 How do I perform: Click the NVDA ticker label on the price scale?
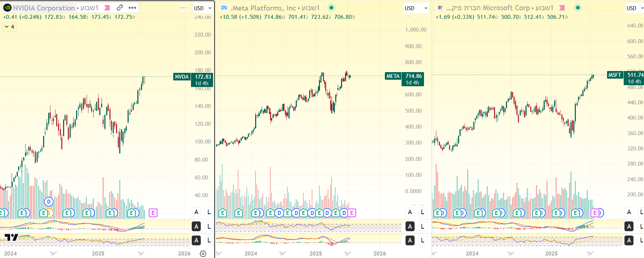[182, 76]
